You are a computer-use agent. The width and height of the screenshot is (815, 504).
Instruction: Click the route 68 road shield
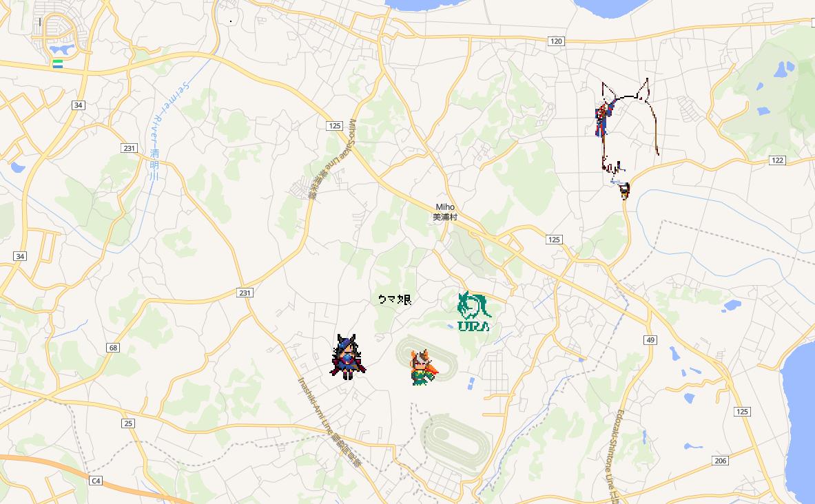tap(113, 348)
